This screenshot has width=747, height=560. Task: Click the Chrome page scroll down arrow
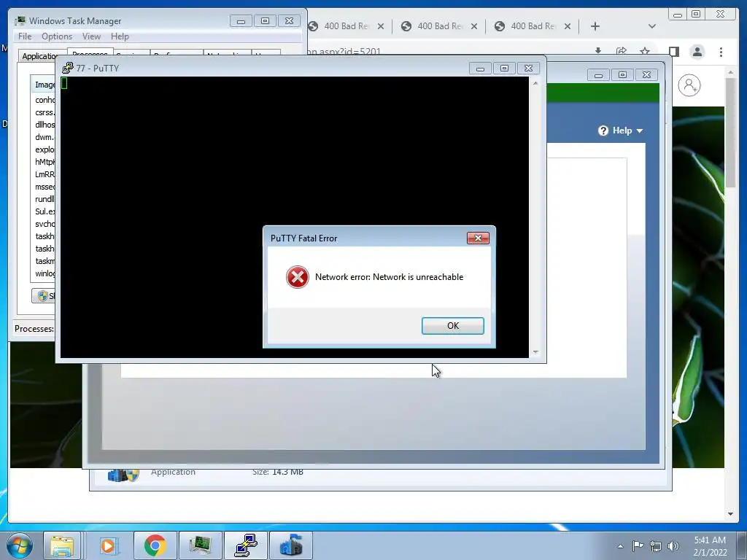pos(730,514)
